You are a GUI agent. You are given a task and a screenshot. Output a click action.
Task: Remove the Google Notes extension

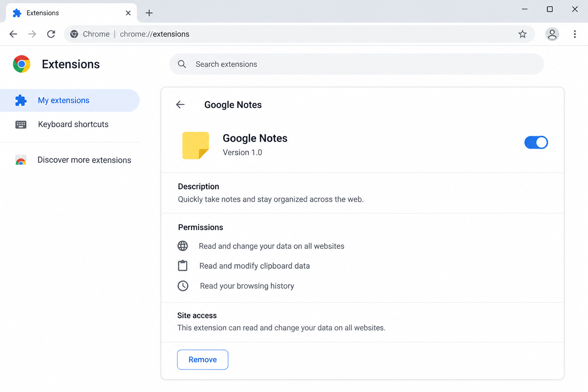pyautogui.click(x=203, y=359)
